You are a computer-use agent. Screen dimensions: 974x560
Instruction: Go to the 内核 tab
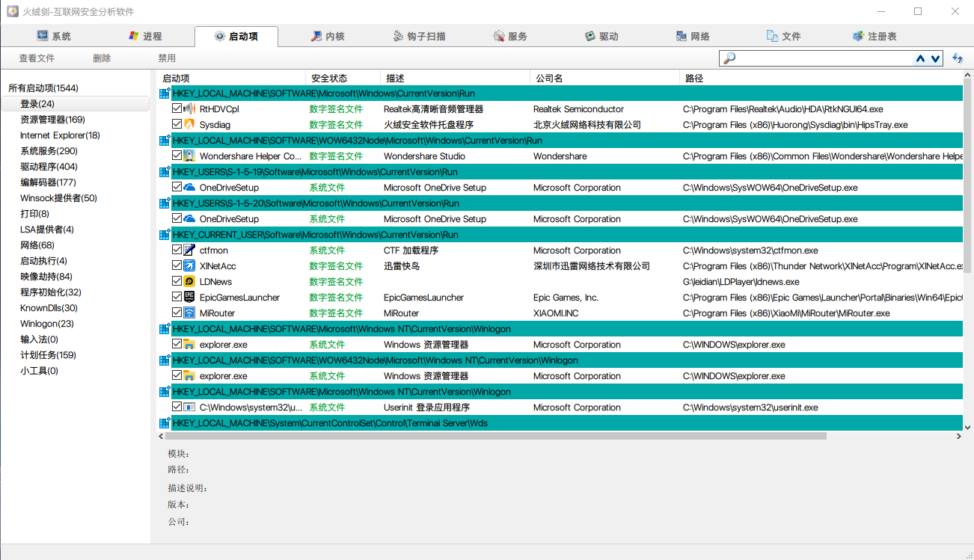tap(328, 36)
